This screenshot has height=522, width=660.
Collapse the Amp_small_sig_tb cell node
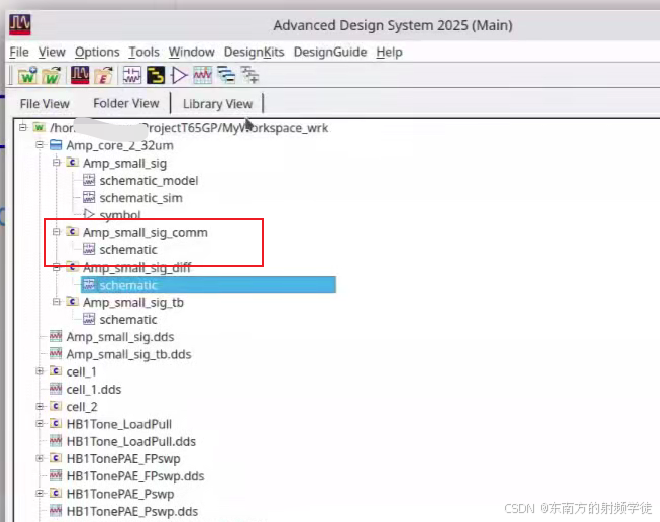pyautogui.click(x=56, y=302)
